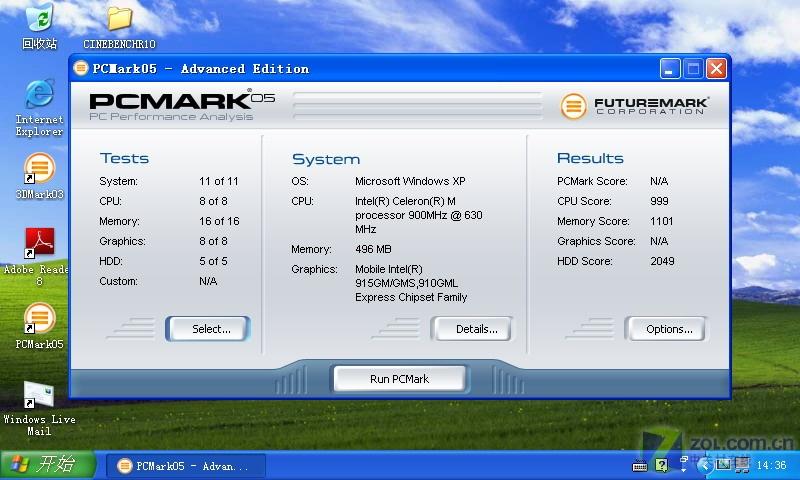Click the network connection tray icon
The height and width of the screenshot is (480, 800).
[742, 465]
